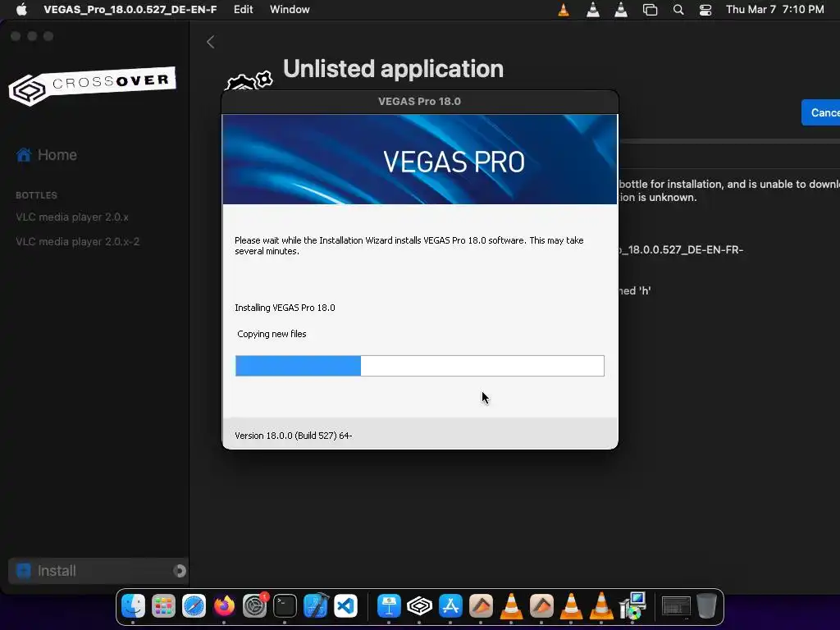This screenshot has height=630, width=840.
Task: Go back with the CrossOver back chevron
Action: click(x=211, y=42)
